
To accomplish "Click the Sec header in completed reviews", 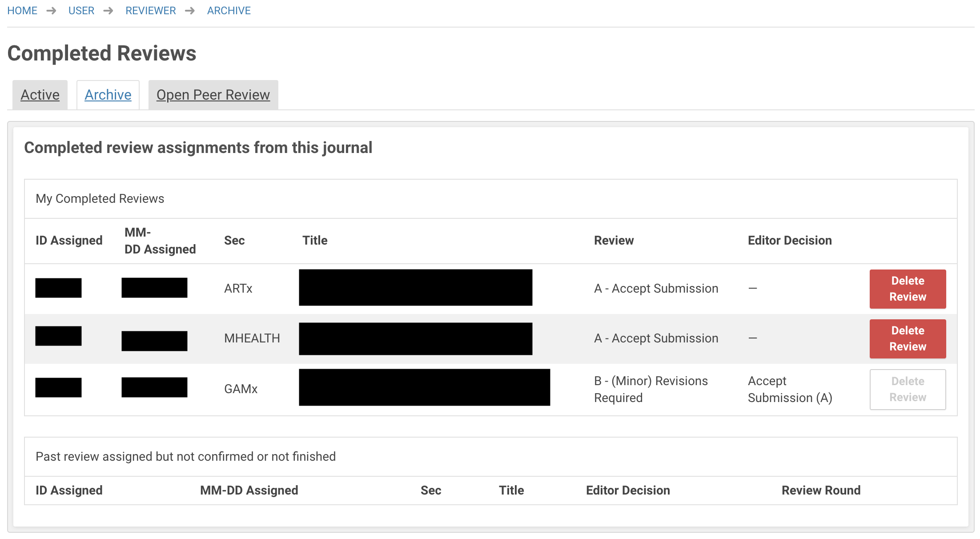I will pos(234,240).
